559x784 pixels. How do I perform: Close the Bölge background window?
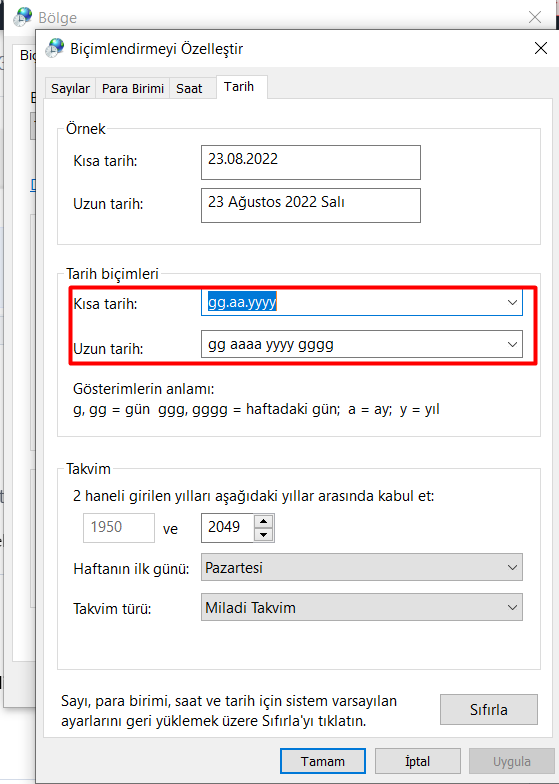pos(534,17)
